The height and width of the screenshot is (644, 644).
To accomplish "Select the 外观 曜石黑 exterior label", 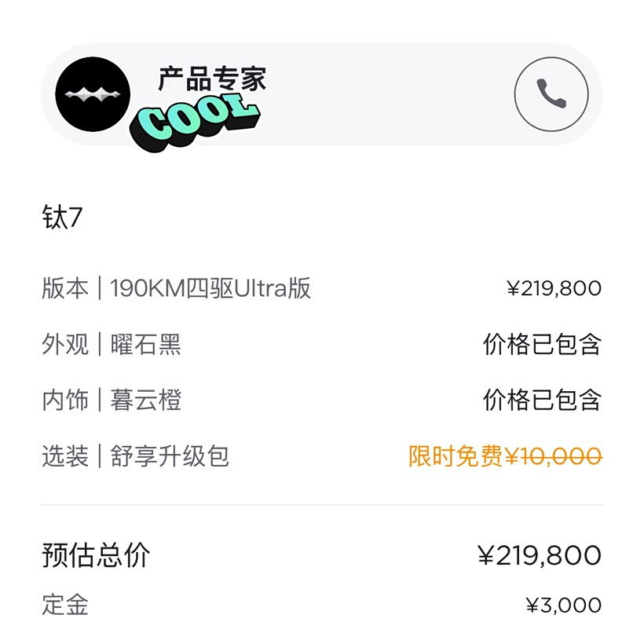I will click(112, 344).
